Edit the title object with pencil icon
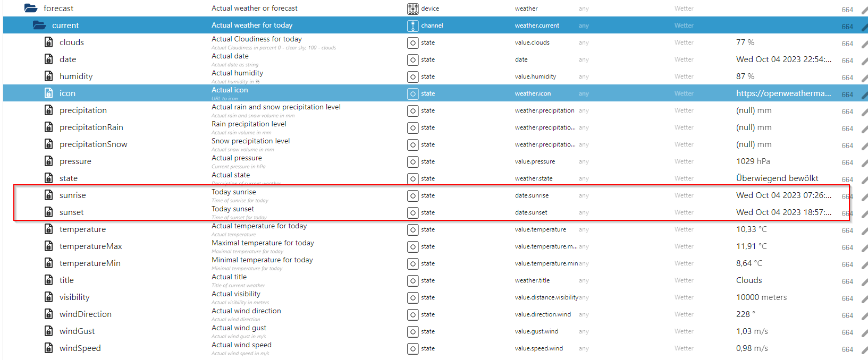This screenshot has height=360, width=868. tap(864, 282)
